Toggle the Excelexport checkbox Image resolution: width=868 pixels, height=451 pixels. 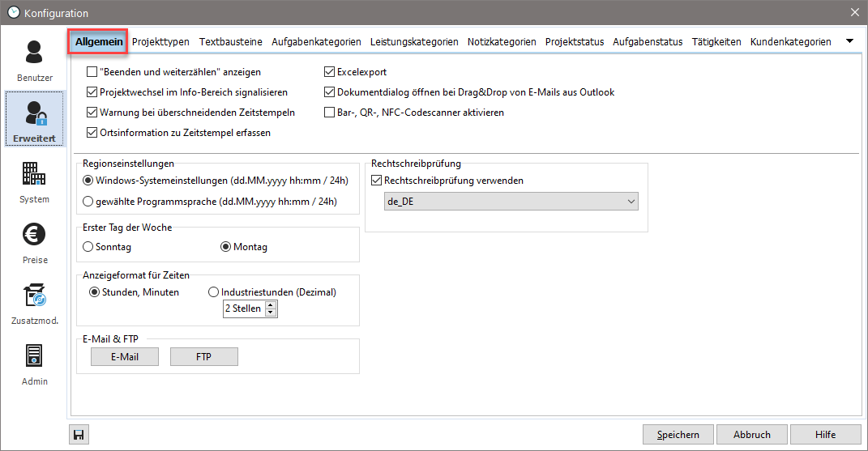click(x=330, y=72)
